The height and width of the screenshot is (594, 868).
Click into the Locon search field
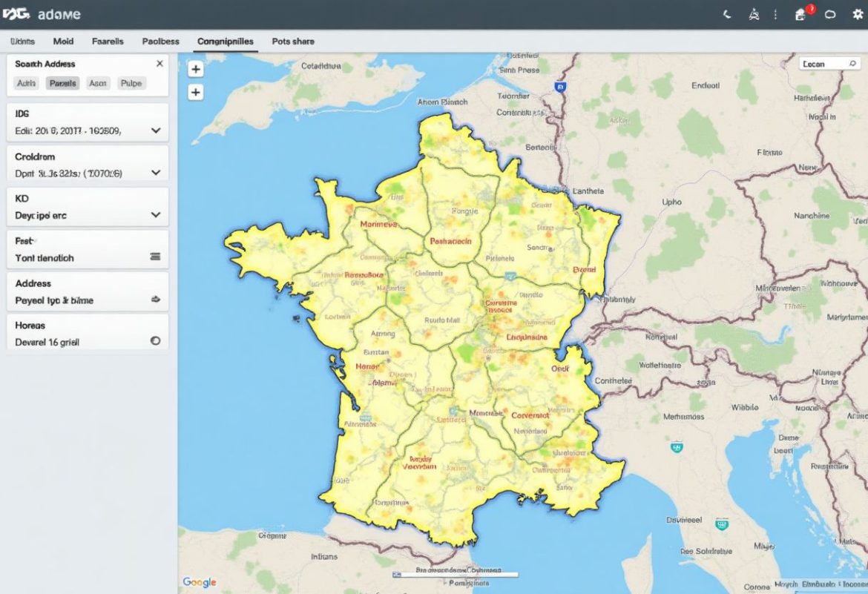[x=822, y=65]
